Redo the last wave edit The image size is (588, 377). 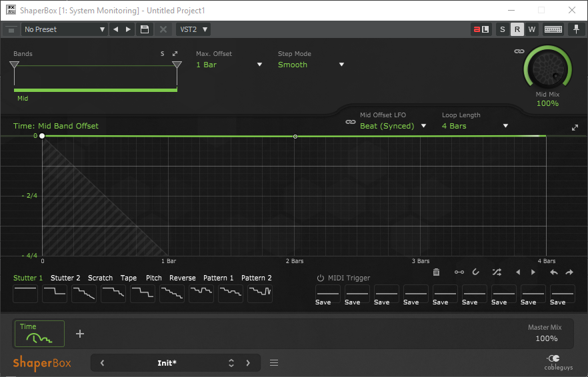(569, 272)
